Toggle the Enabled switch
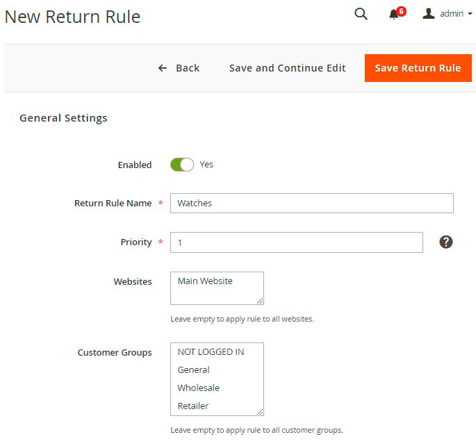The width and height of the screenshot is (476, 448). [x=181, y=165]
